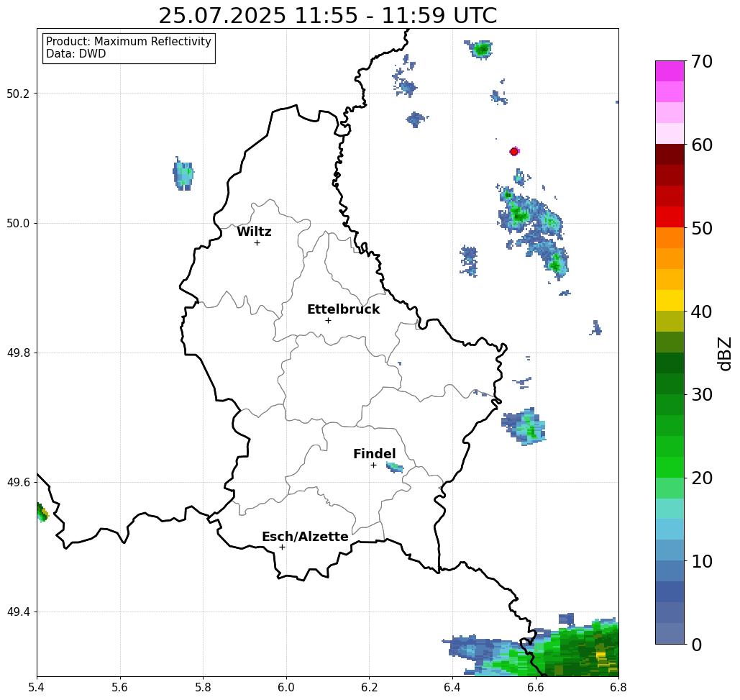Viewport: 740px width, 700px height.
Task: Click the radar echo blob west of Wiltz
Action: [183, 174]
